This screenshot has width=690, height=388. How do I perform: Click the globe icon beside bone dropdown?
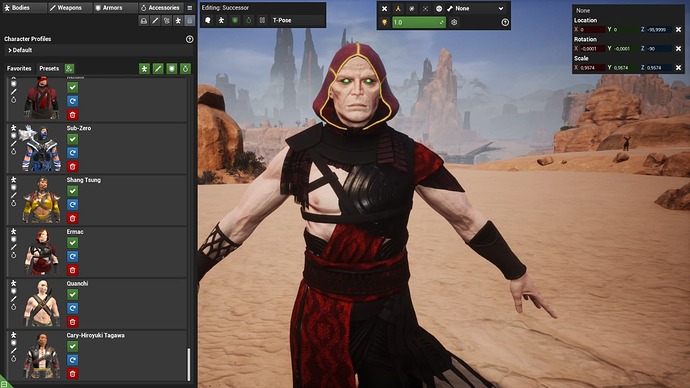click(x=439, y=8)
